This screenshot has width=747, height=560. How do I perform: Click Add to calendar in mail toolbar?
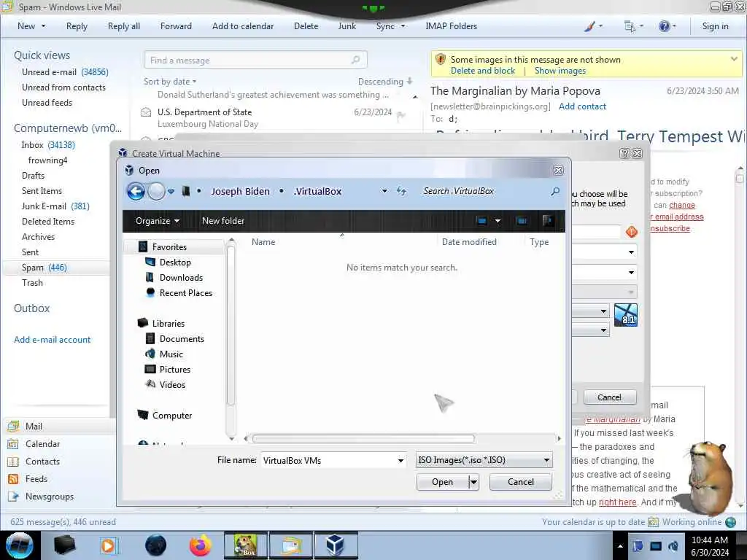[x=243, y=26]
